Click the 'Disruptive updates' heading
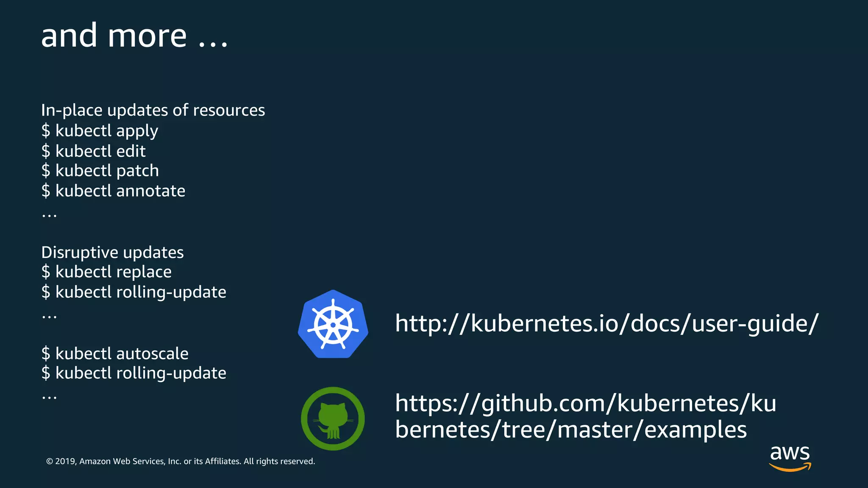 click(x=112, y=252)
